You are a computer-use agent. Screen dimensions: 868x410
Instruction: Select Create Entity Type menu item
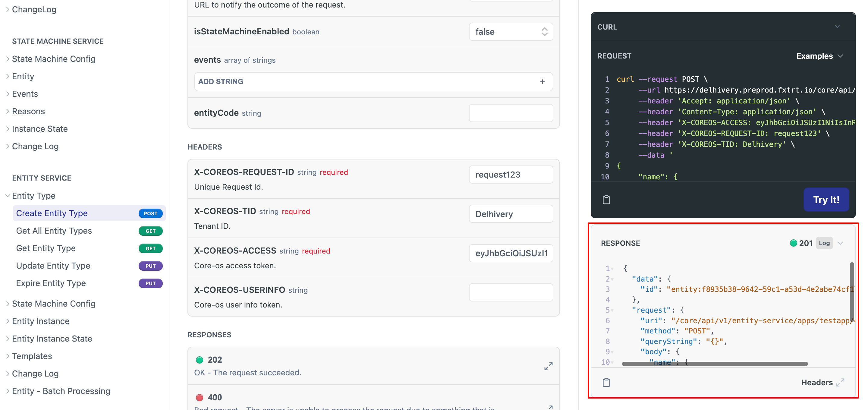click(52, 213)
